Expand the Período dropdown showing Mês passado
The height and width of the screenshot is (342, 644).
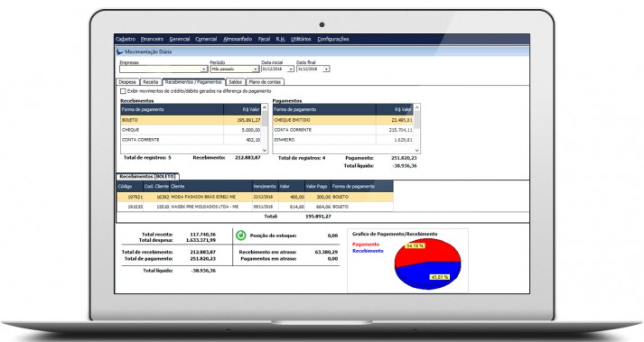(255, 69)
